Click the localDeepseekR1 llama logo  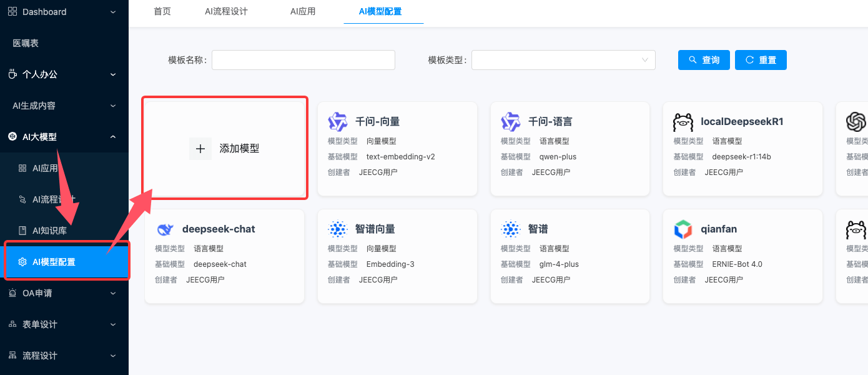point(683,121)
